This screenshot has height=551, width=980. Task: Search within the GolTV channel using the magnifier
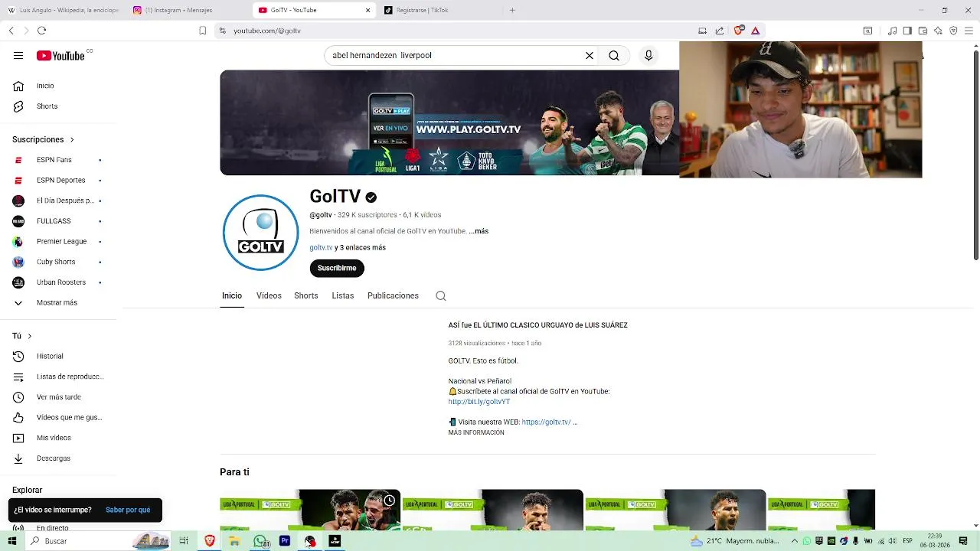[440, 296]
